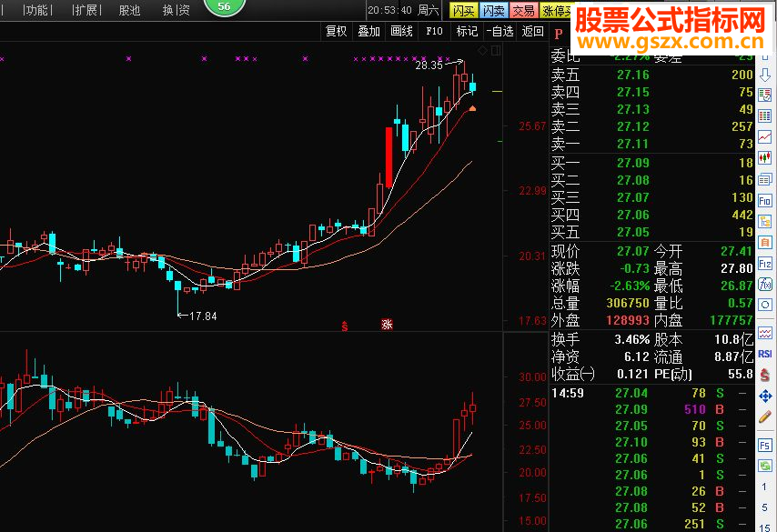Click the 买四 price 27.06
Screen dimensions: 777x532
coord(633,215)
